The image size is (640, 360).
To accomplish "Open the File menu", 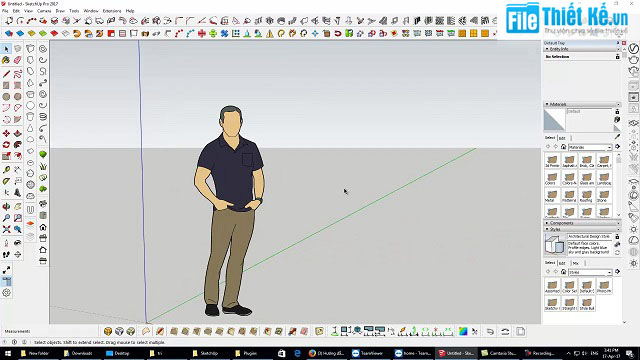I will point(5,11).
